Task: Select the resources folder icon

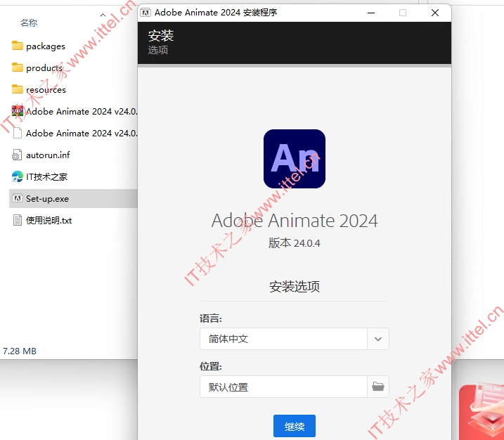Action: pos(18,89)
